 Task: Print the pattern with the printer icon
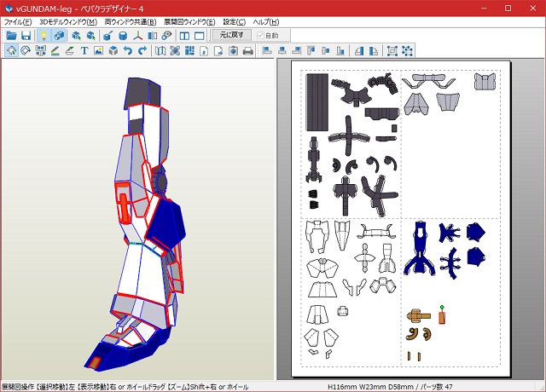(x=248, y=51)
